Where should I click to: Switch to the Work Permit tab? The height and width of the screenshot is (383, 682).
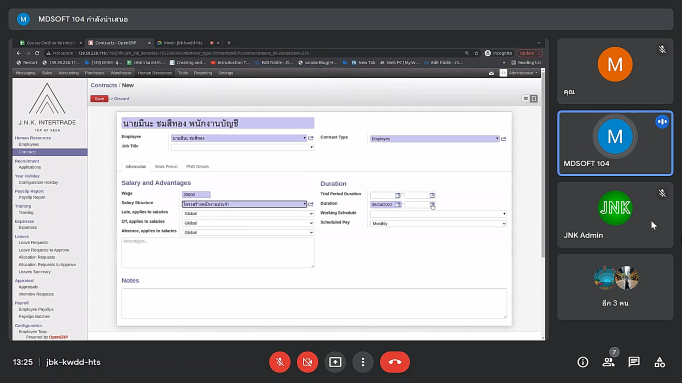click(x=166, y=167)
